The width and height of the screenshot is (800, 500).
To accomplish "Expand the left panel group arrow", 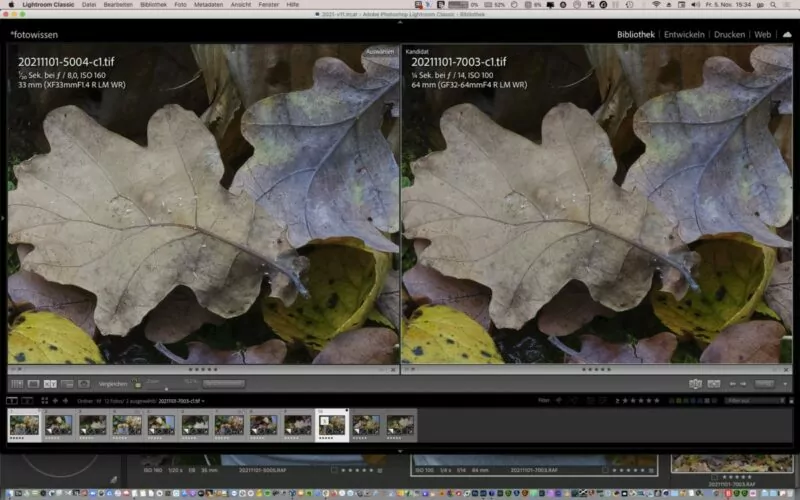I will 3,218.
